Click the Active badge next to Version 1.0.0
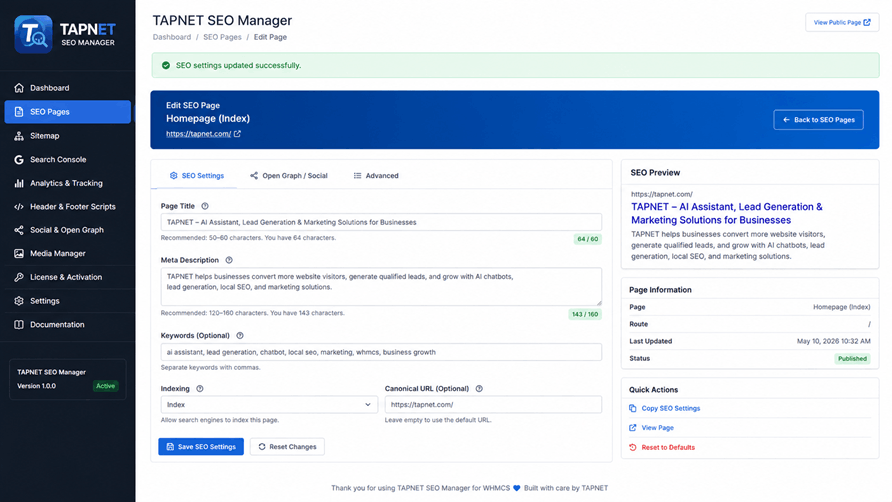The height and width of the screenshot is (502, 892). coord(105,386)
